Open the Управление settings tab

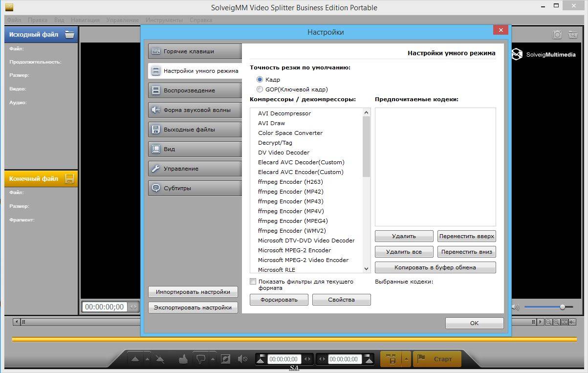(x=195, y=169)
